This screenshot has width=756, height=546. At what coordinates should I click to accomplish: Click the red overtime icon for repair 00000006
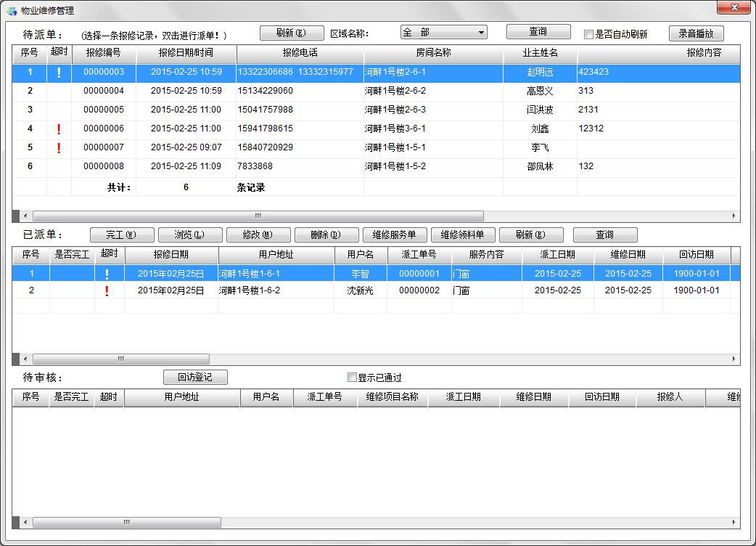[59, 129]
